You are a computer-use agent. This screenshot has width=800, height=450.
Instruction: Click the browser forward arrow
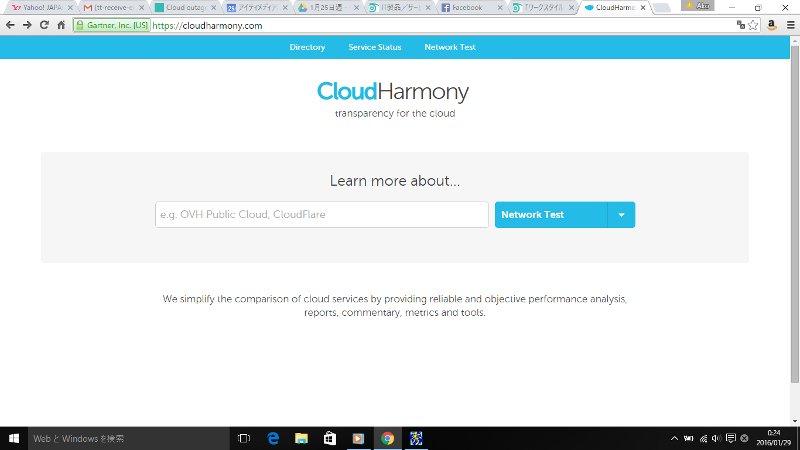click(27, 25)
